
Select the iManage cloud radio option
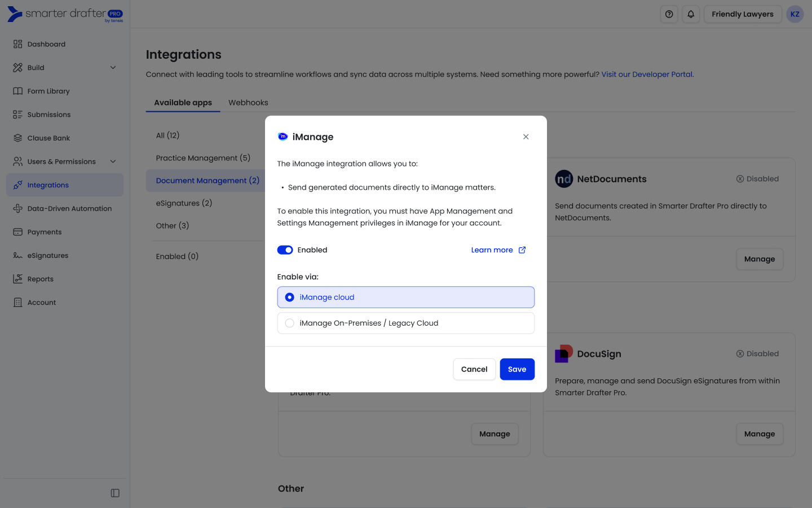coord(290,297)
